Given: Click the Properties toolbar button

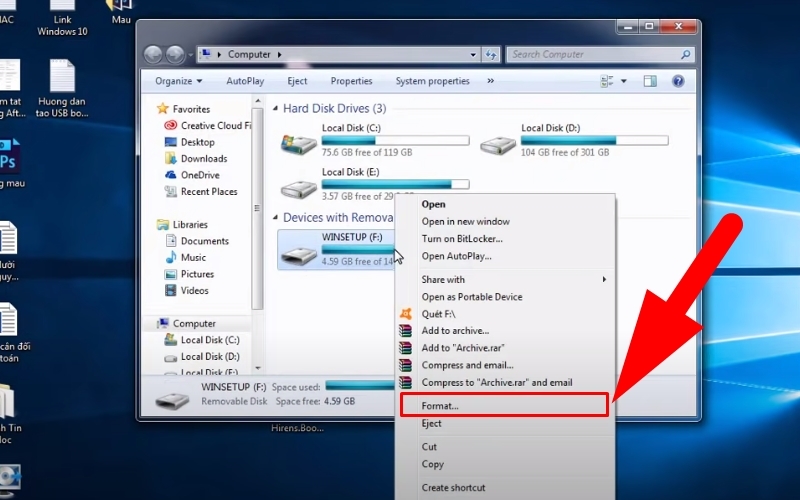Looking at the screenshot, I should 351,81.
